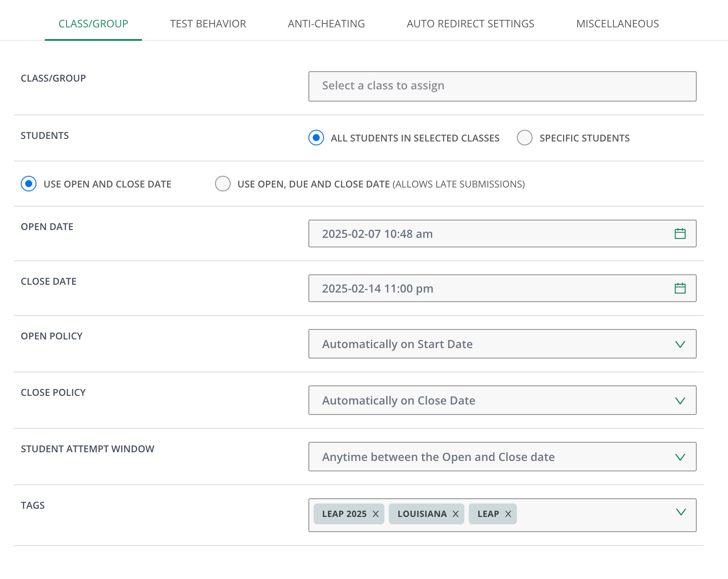This screenshot has width=728, height=579.
Task: Go to the Miscellaneous tab
Action: (617, 23)
